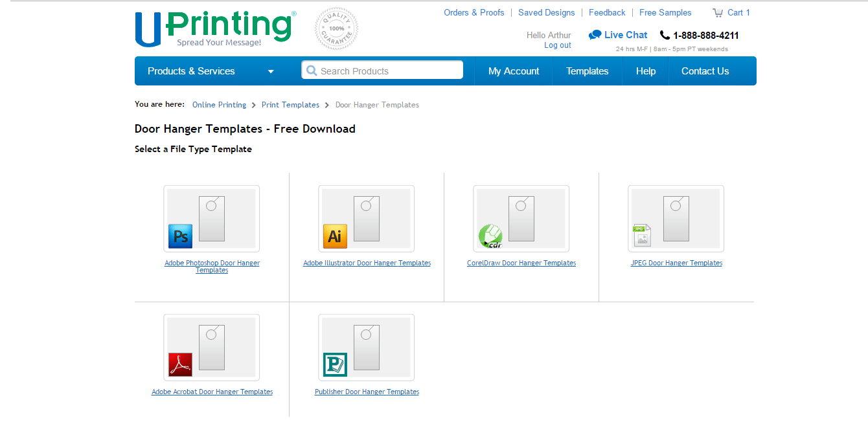868x422 pixels.
Task: Open the Adobe Photoshop template thumbnail
Action: 211,219
